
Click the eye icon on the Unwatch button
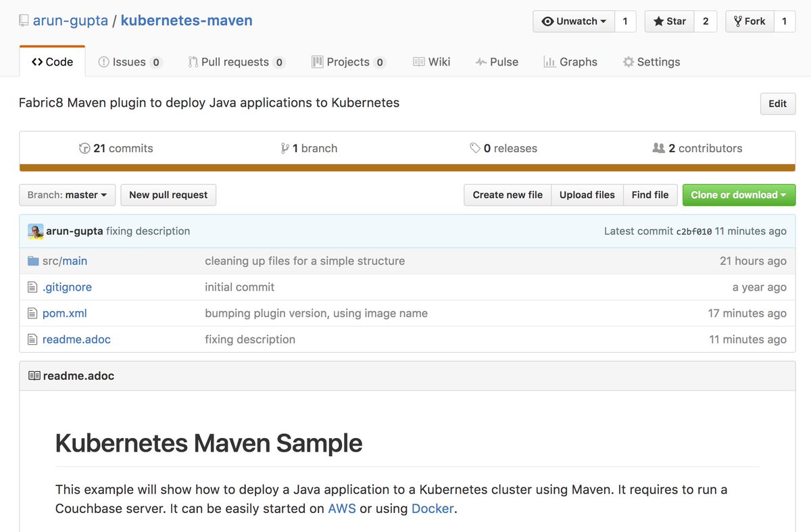547,22
